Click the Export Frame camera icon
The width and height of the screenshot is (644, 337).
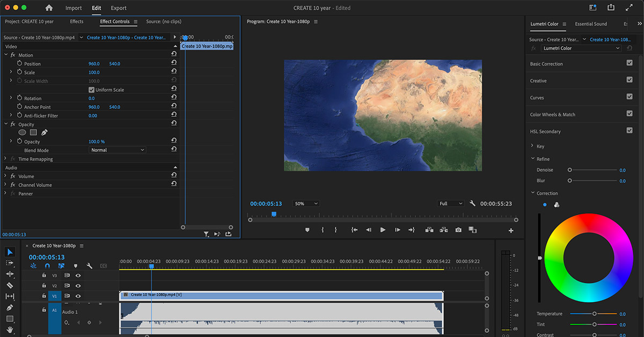(x=458, y=230)
